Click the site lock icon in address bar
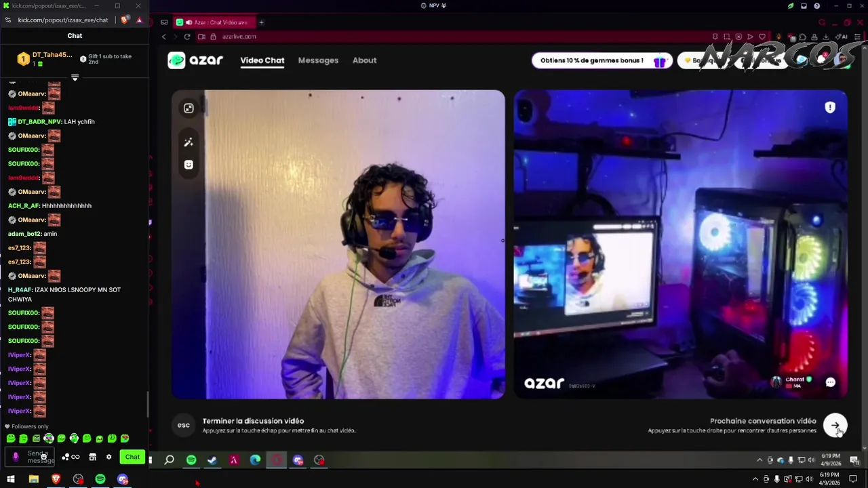 tap(213, 37)
